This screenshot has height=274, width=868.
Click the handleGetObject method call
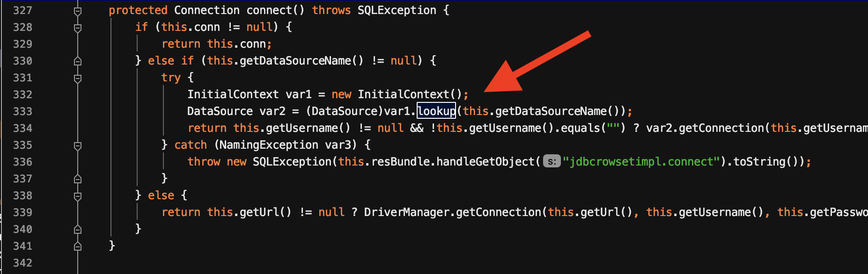pyautogui.click(x=485, y=162)
